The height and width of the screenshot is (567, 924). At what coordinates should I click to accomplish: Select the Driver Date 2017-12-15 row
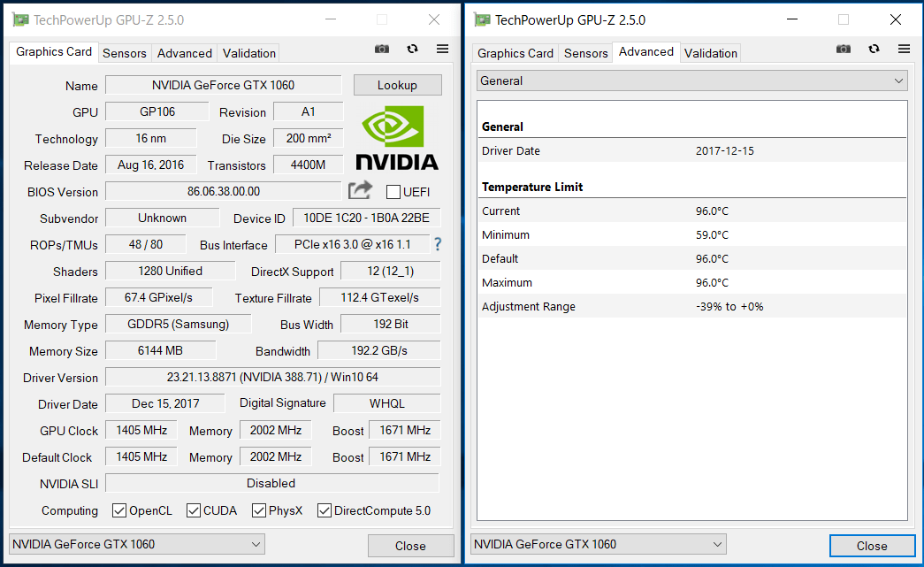coord(691,150)
